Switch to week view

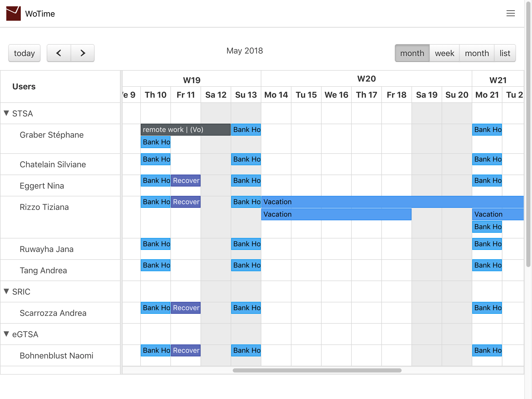(444, 53)
